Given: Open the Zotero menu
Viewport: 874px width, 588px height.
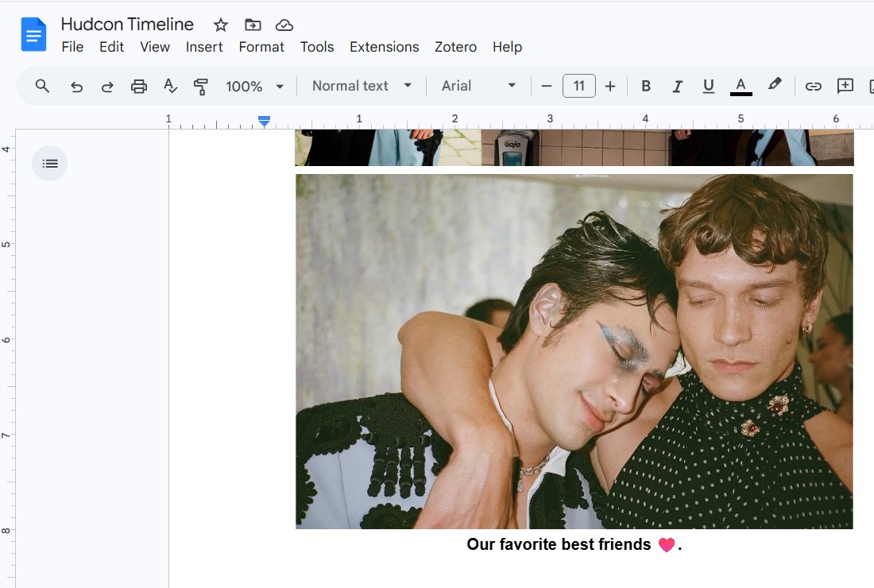Looking at the screenshot, I should pyautogui.click(x=455, y=47).
